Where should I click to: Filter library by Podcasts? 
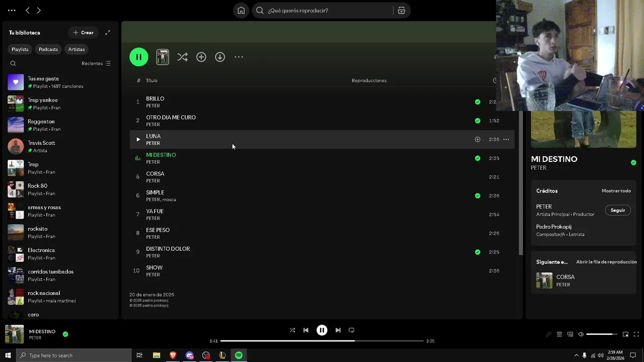(48, 49)
